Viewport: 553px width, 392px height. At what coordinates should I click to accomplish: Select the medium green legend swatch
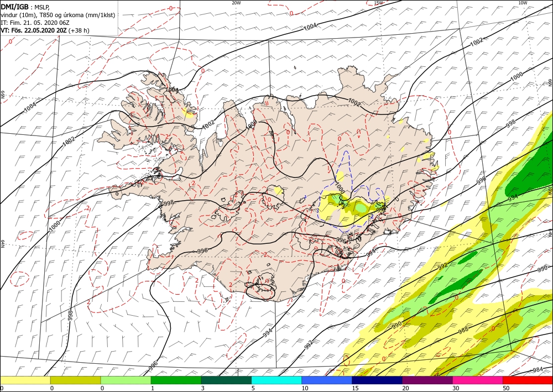(x=176, y=380)
